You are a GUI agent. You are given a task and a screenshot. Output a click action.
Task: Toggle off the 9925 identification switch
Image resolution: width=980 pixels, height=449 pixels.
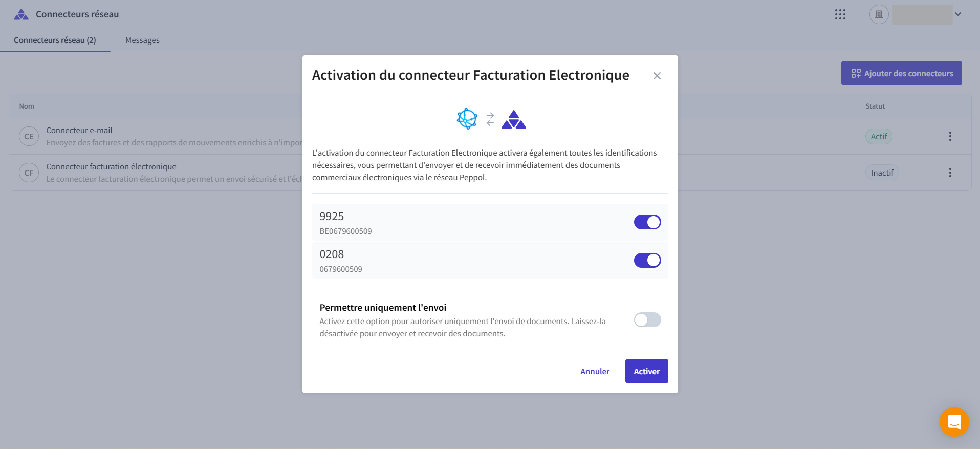[647, 222]
